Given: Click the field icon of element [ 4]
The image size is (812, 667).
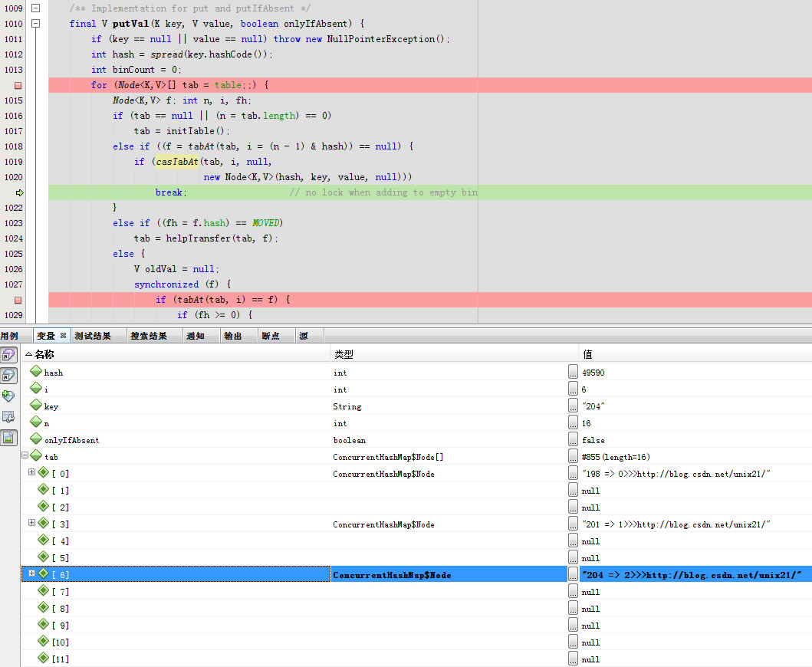Looking at the screenshot, I should tap(44, 540).
